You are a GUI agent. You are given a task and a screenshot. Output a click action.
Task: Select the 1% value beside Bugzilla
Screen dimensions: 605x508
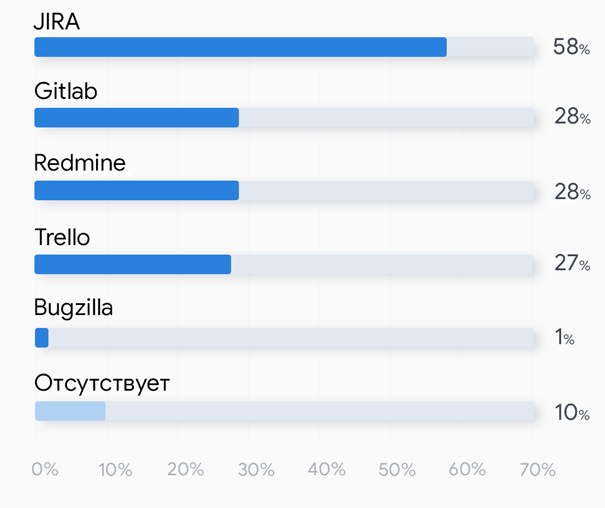pyautogui.click(x=564, y=338)
